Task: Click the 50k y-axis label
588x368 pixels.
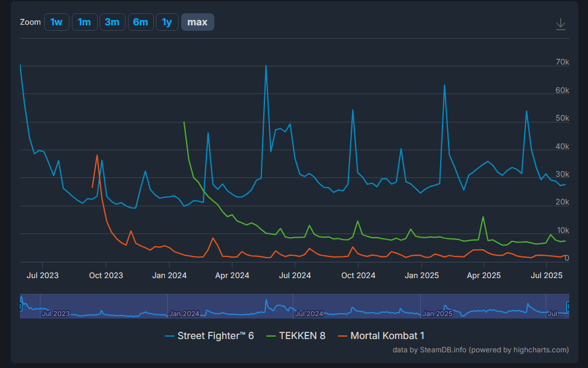Action: tap(562, 118)
